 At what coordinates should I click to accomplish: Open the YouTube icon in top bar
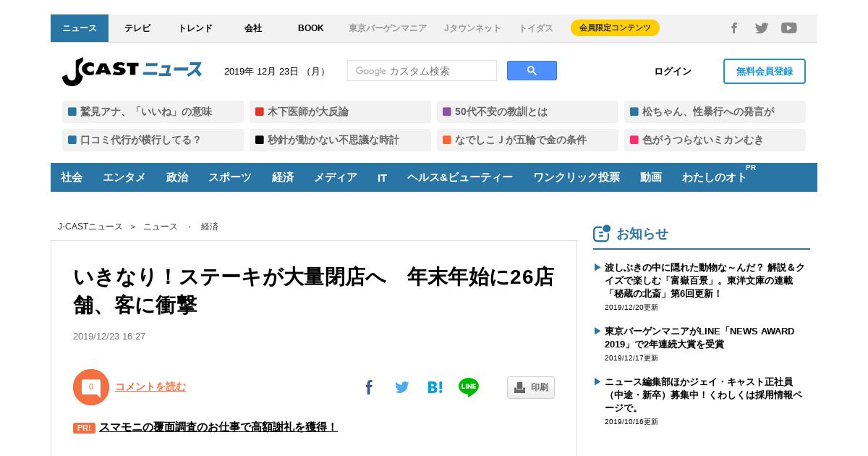pos(789,28)
